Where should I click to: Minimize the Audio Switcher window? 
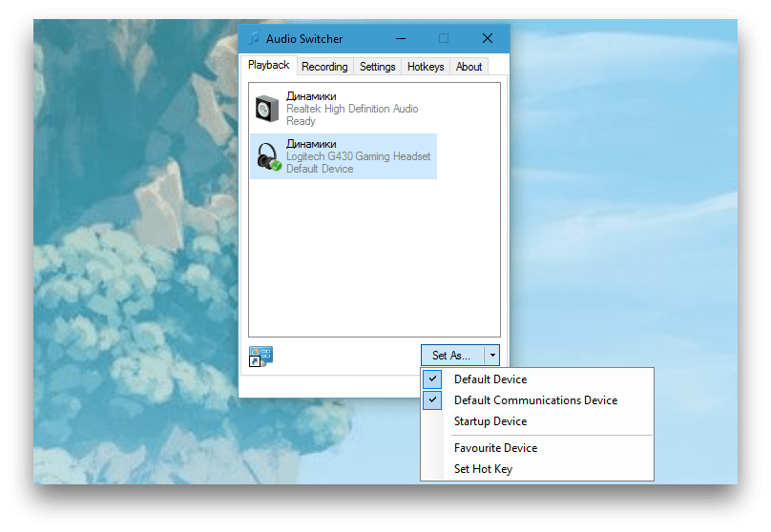point(400,39)
